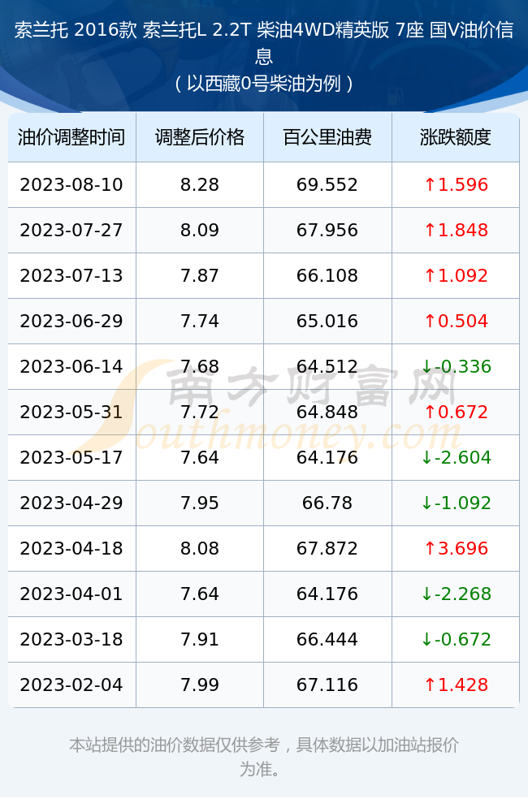Click the 2023-02-04 date cell
The width and height of the screenshot is (528, 812).
click(x=71, y=685)
